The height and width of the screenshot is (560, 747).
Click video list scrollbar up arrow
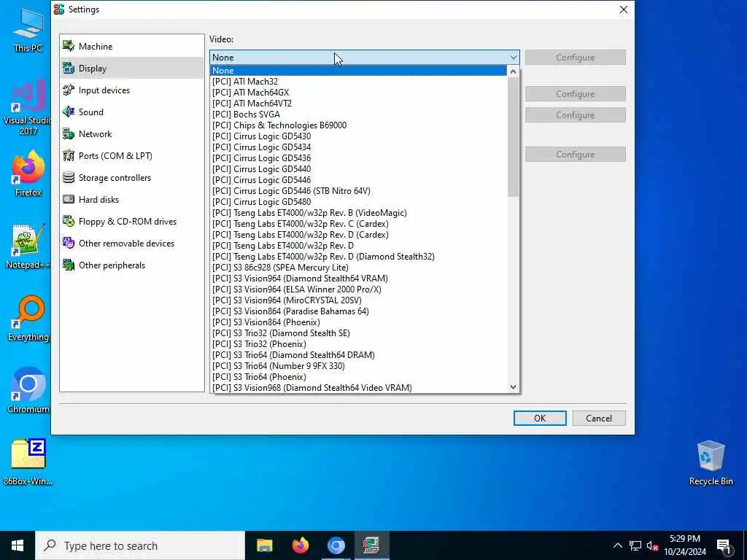coord(513,71)
